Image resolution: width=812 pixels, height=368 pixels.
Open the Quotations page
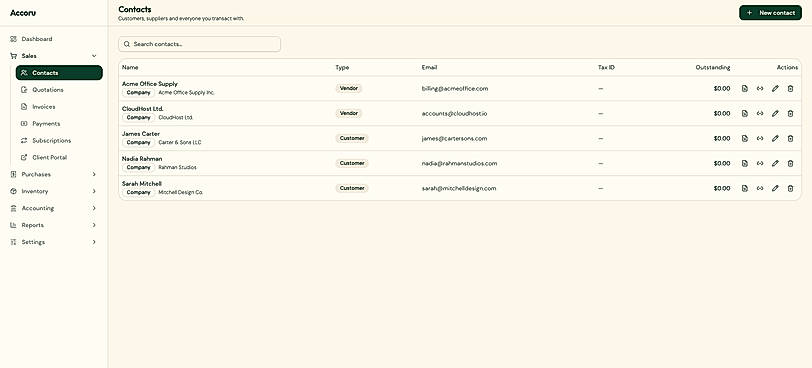point(59,90)
